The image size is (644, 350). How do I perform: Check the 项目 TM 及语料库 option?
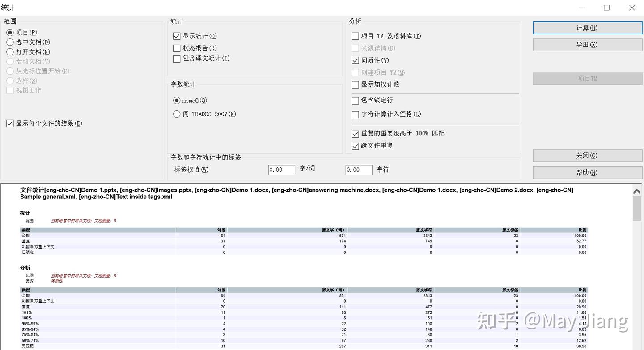click(x=356, y=36)
